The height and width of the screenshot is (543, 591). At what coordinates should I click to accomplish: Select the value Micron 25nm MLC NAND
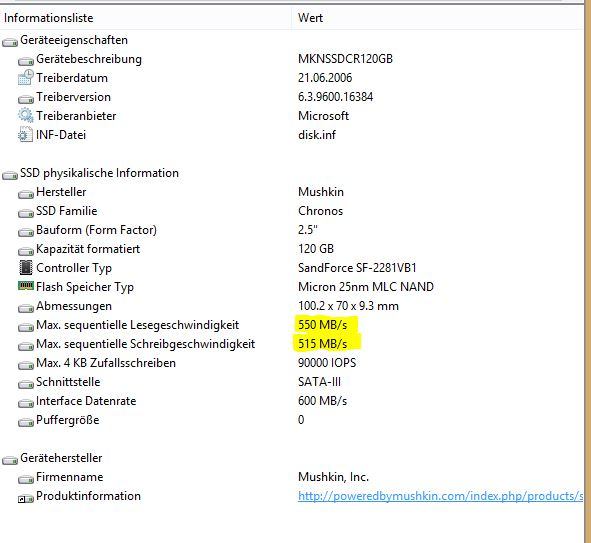[x=366, y=287]
